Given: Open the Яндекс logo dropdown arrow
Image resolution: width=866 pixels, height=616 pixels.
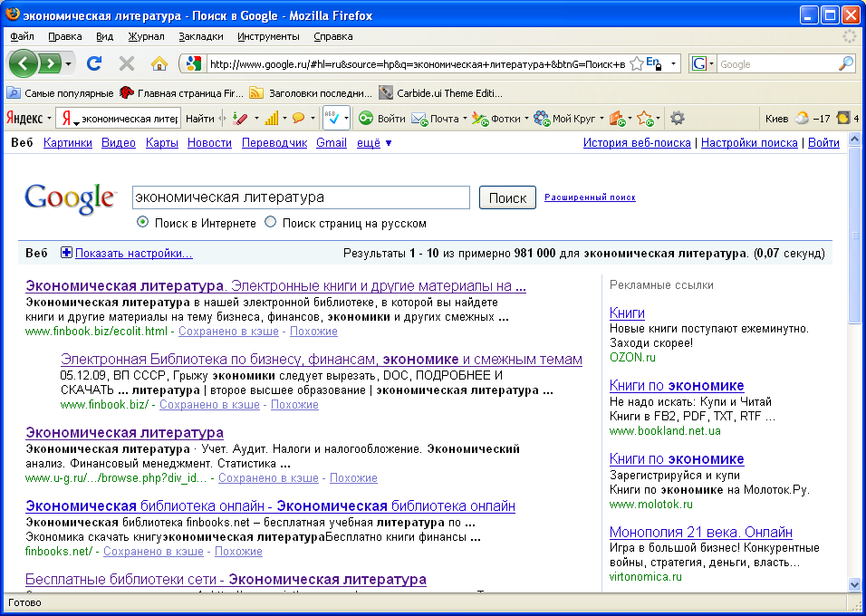Looking at the screenshot, I should 49,119.
